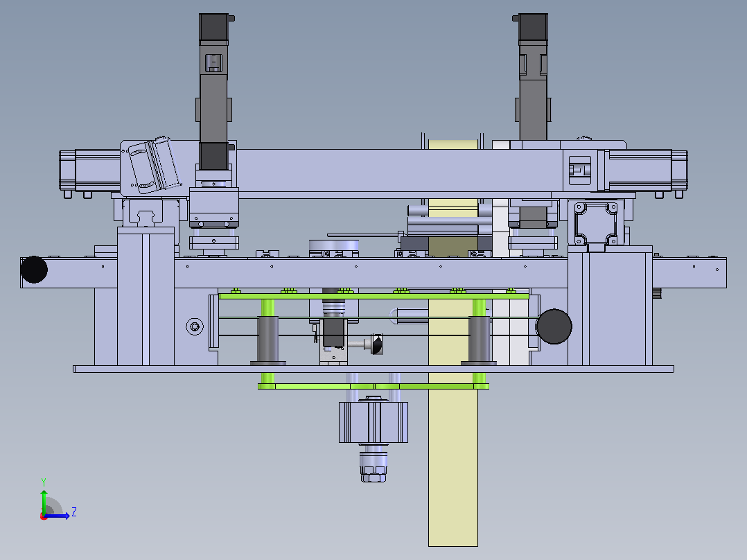Click the blue Z axis arrow of the triad

click(x=58, y=516)
